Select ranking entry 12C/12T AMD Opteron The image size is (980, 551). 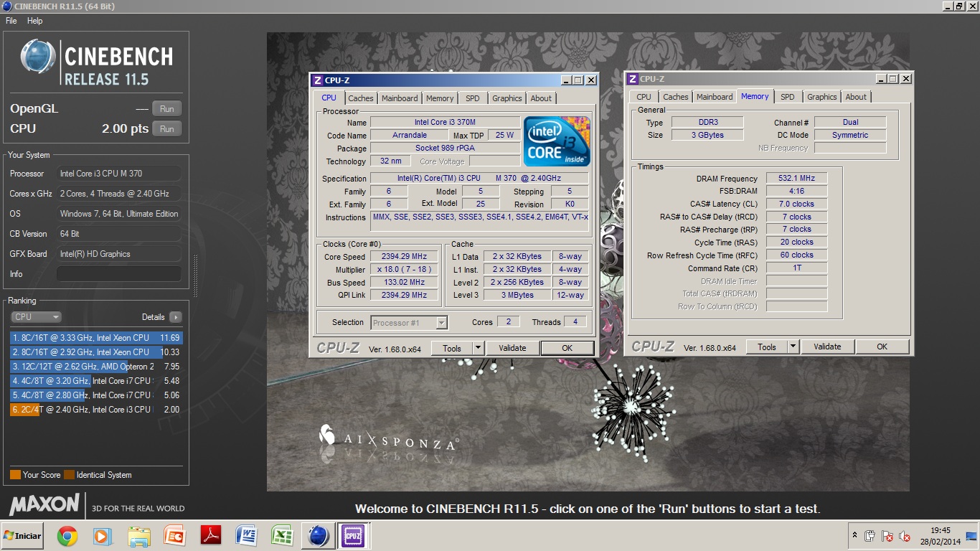(96, 367)
